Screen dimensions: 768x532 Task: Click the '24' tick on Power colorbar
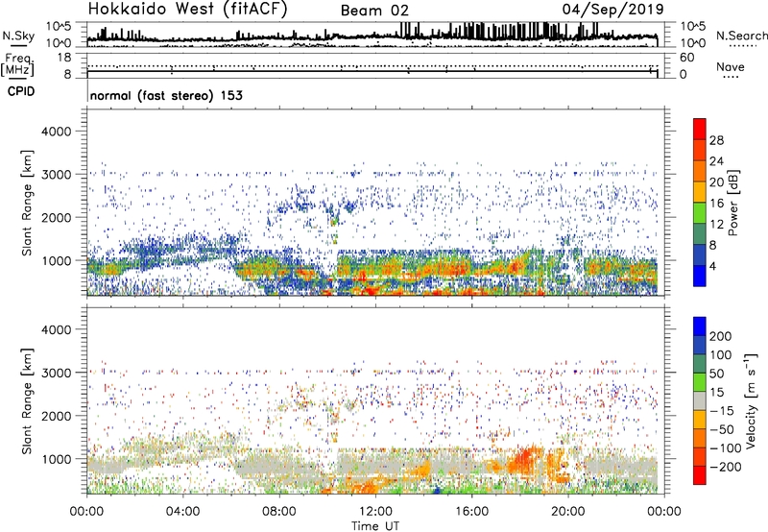[x=716, y=161]
